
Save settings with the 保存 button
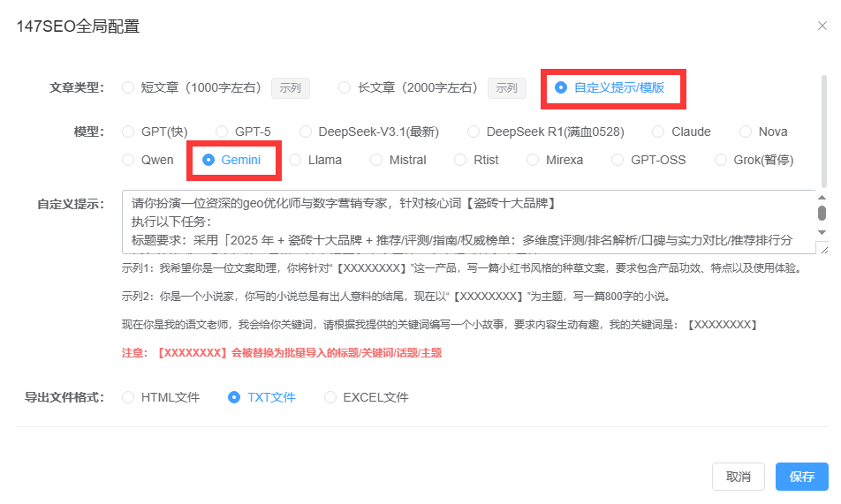801,477
